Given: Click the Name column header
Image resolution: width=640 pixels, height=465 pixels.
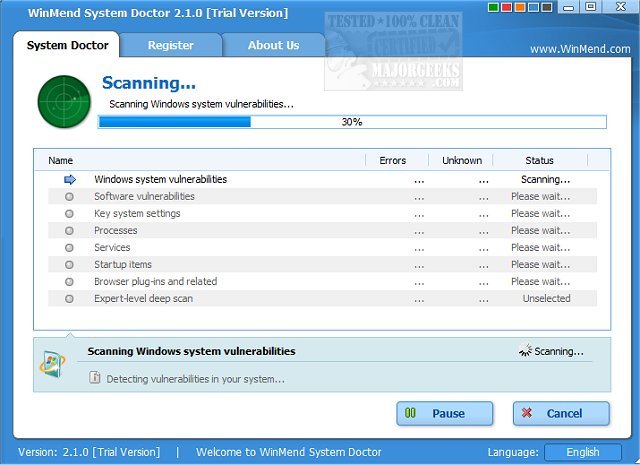Looking at the screenshot, I should (x=60, y=160).
